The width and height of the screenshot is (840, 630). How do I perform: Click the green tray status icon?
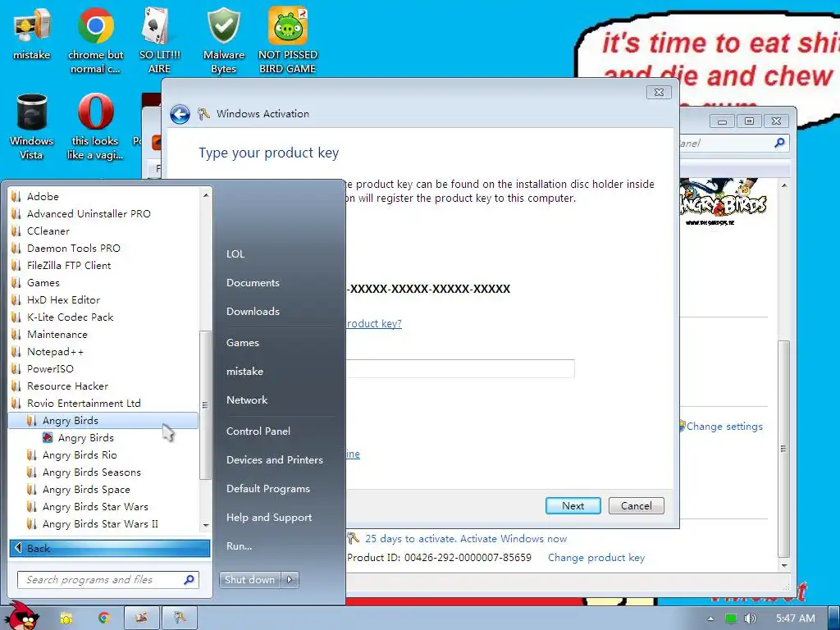click(730, 619)
